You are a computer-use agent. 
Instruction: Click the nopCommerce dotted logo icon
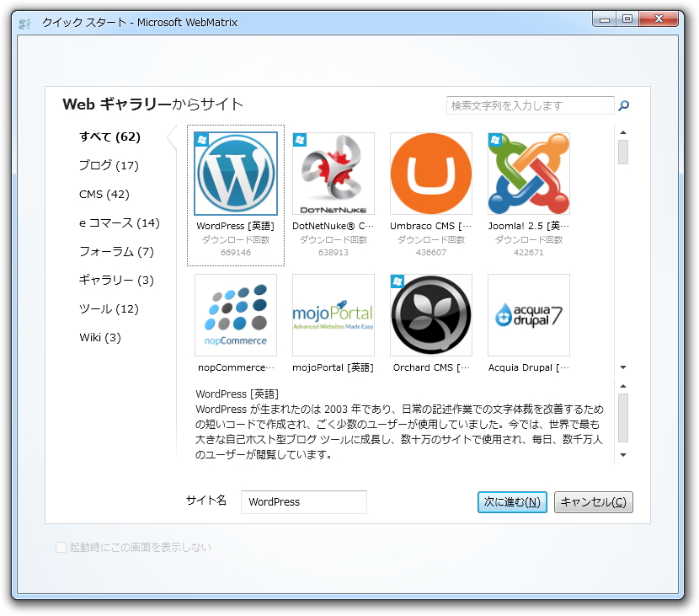tap(236, 314)
